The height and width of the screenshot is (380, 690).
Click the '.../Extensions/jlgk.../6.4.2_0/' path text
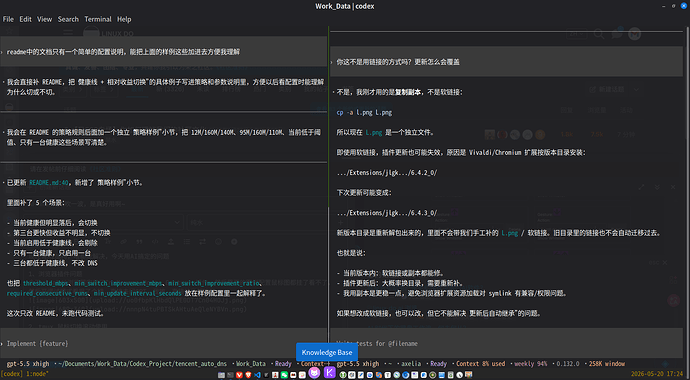click(x=387, y=173)
